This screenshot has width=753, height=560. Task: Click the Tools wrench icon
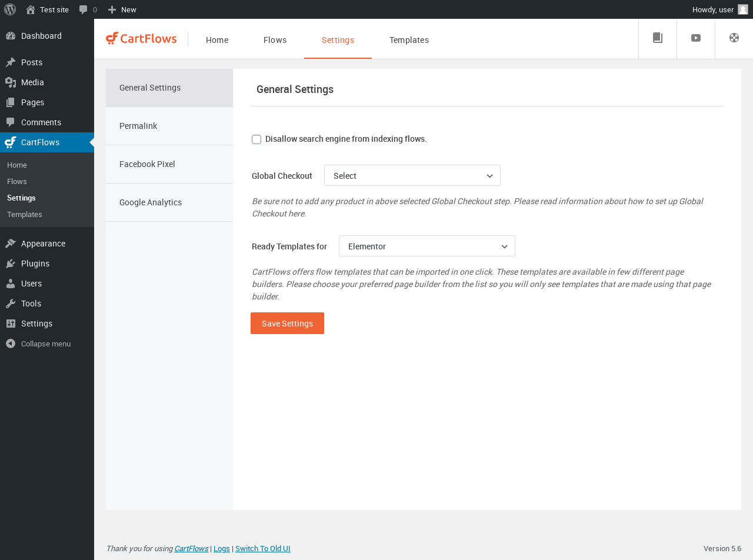coord(11,304)
